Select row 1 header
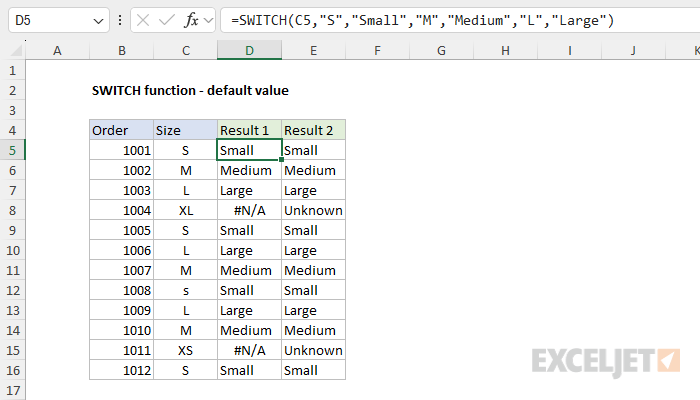Screen dimensions: 700x400 pyautogui.click(x=12, y=70)
